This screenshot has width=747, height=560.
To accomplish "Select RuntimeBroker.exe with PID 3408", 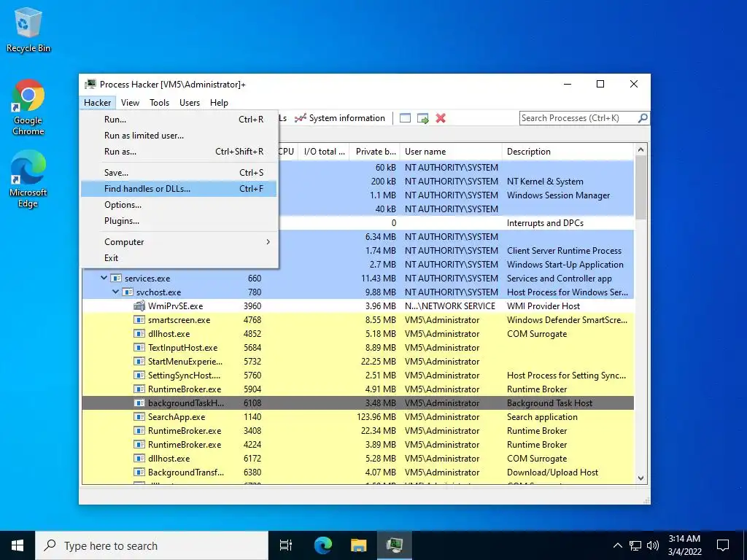I will click(x=358, y=430).
